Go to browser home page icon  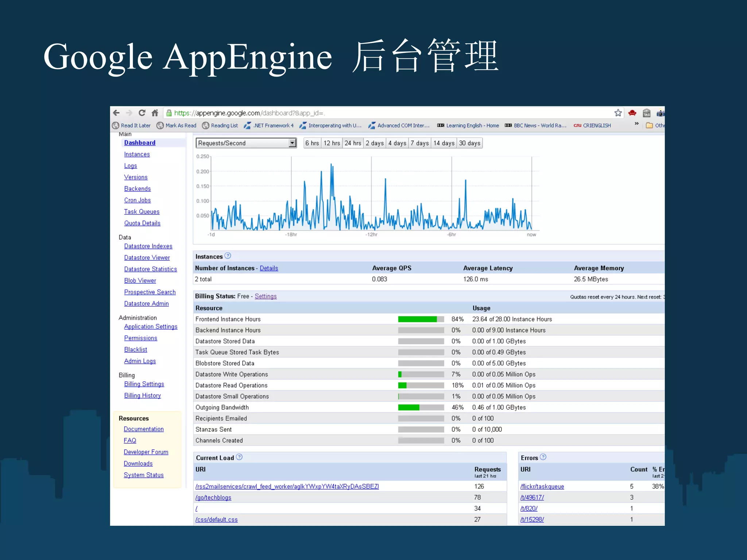tap(155, 113)
